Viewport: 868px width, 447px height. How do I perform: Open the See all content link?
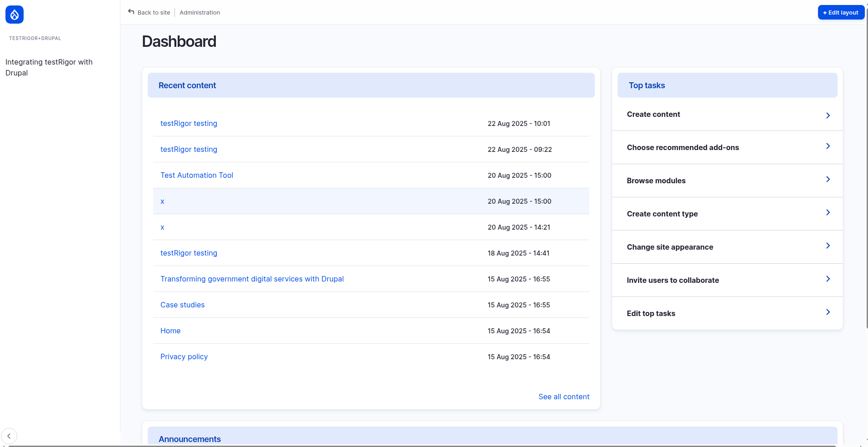(x=564, y=397)
